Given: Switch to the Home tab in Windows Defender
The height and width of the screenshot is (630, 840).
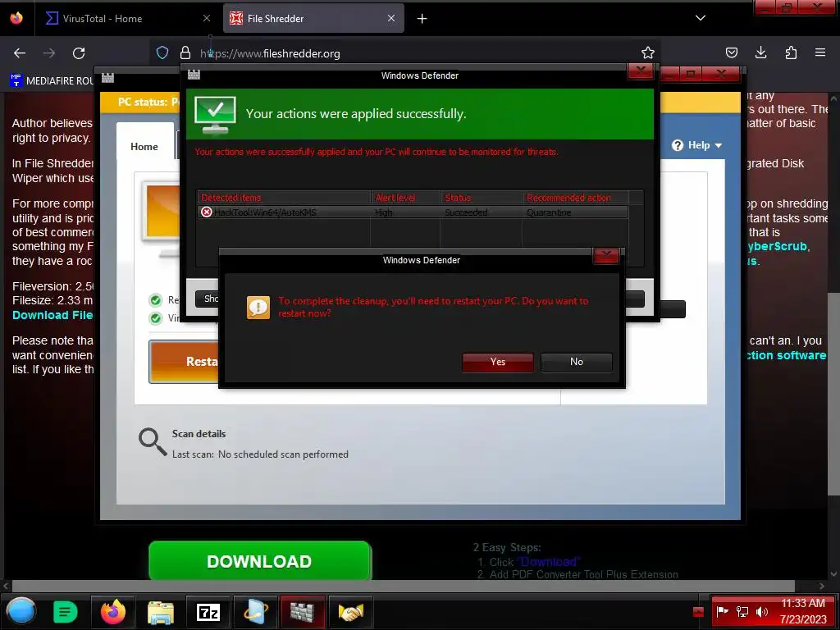Looking at the screenshot, I should (144, 147).
